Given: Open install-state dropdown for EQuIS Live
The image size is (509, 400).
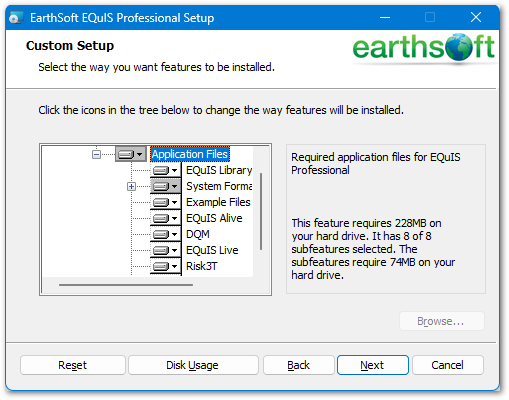Looking at the screenshot, I should point(165,250).
